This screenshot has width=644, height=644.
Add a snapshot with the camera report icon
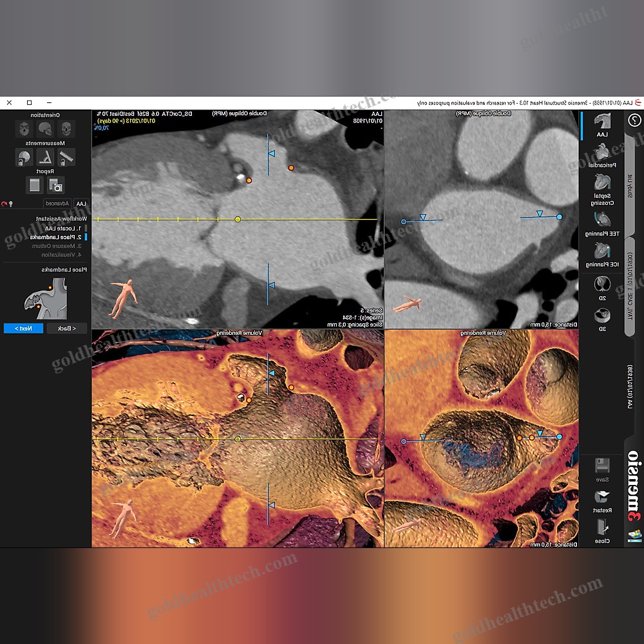coord(55,185)
